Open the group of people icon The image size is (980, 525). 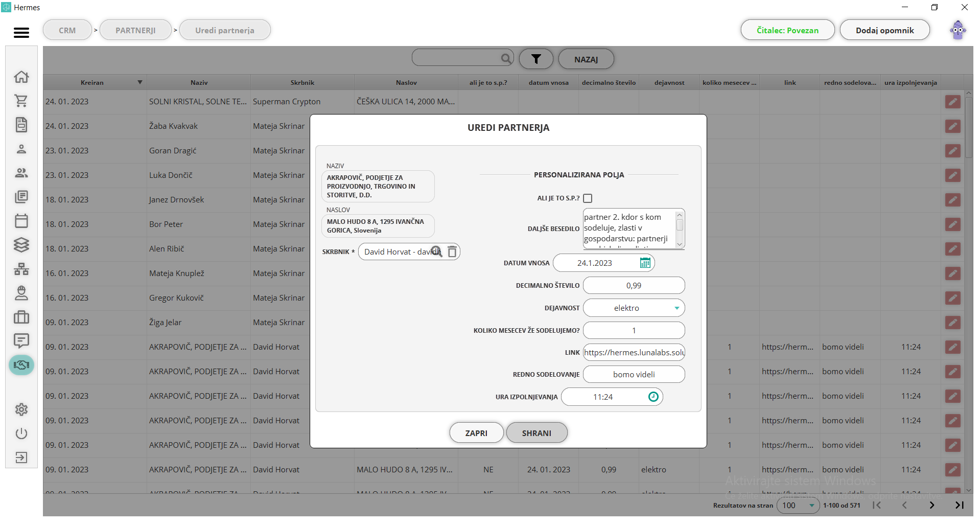(21, 173)
